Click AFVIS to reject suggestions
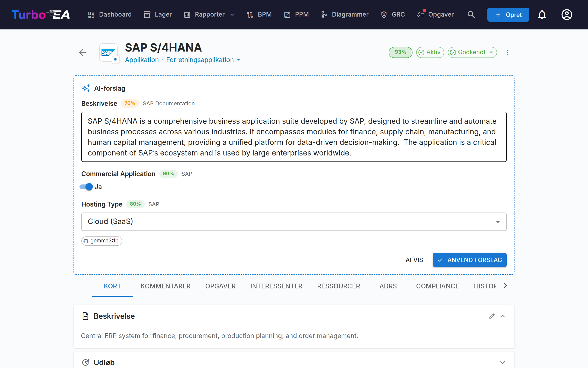588x368 pixels. pyautogui.click(x=414, y=260)
